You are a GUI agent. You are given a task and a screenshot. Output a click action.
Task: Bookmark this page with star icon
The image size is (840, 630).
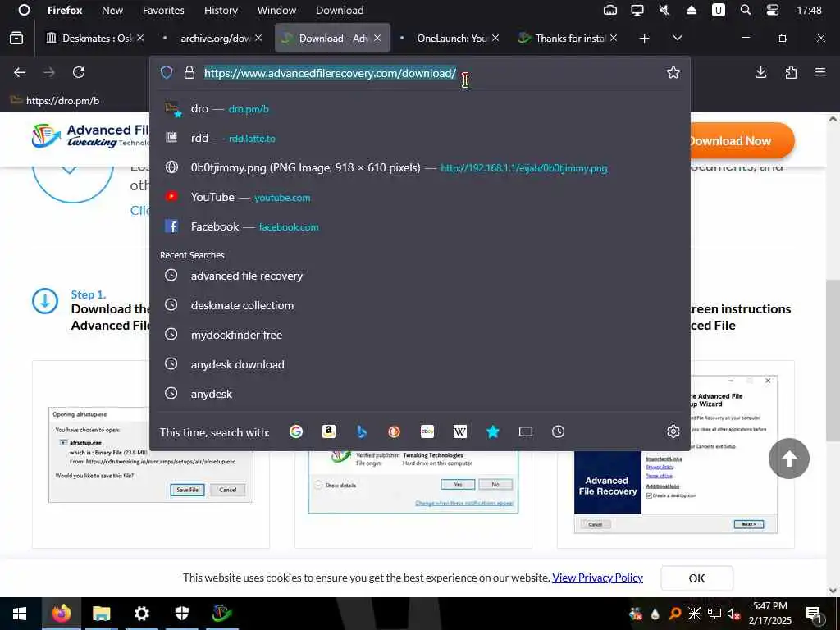pyautogui.click(x=673, y=72)
